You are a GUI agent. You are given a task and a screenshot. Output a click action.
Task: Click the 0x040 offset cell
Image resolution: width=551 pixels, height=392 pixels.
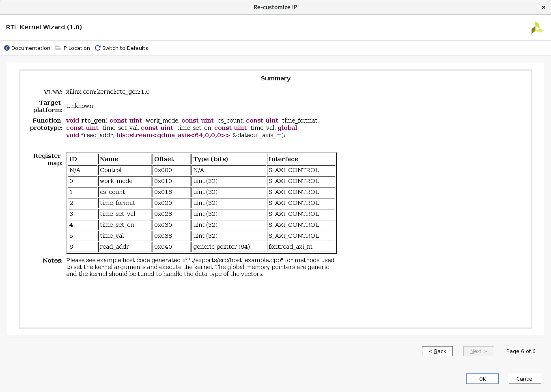click(x=171, y=247)
